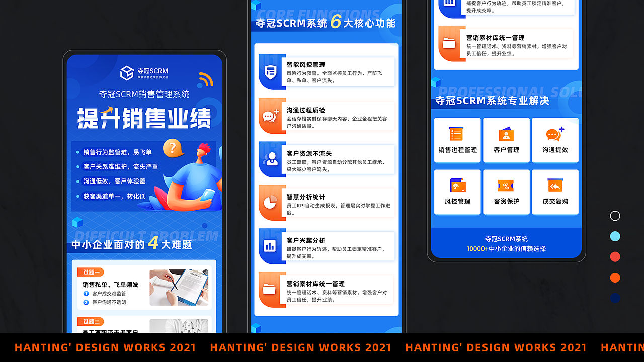
Task: Click the 10000+中小企业的信赖选择 footer text
Action: tap(506, 249)
